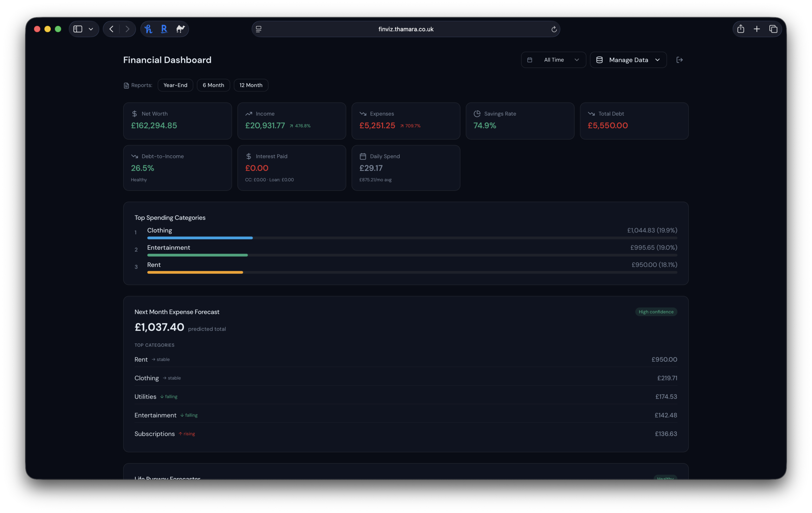The image size is (812, 513).
Task: Click the Year-End report button
Action: 175,85
